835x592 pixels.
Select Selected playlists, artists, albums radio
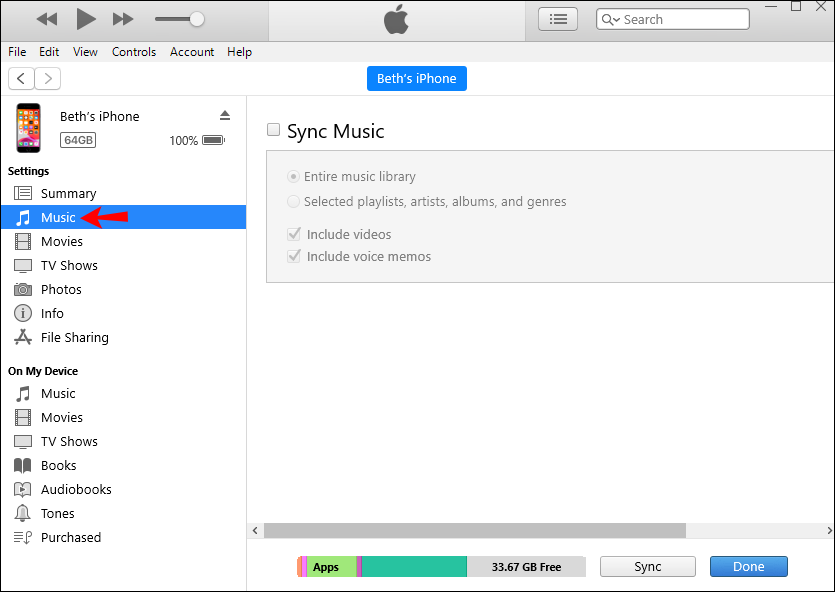tap(293, 201)
